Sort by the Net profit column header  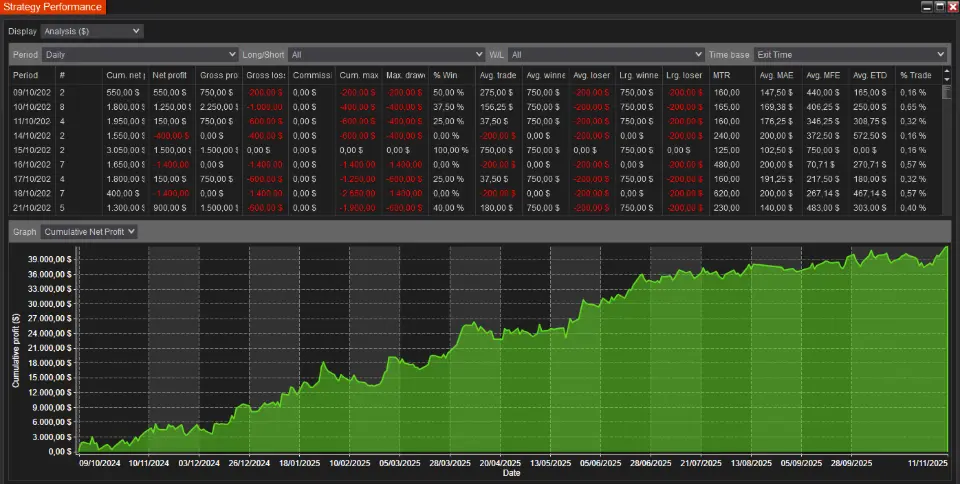tap(171, 75)
